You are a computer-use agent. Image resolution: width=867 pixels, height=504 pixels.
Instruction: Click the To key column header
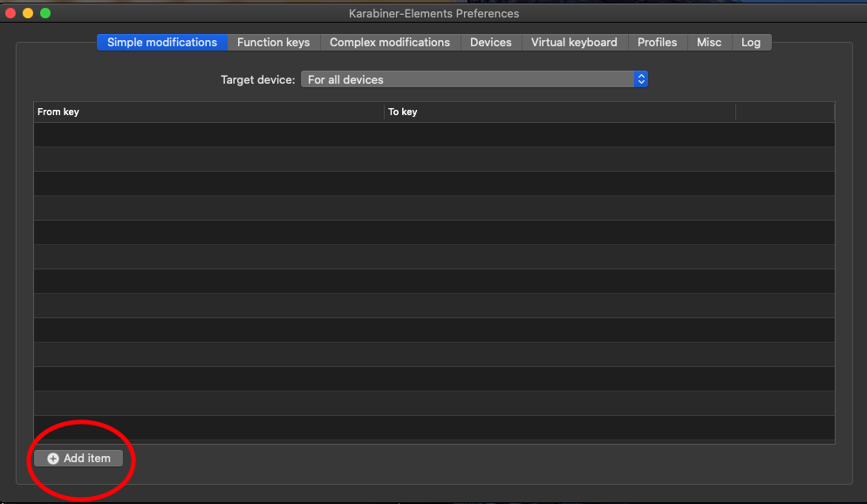pos(560,112)
